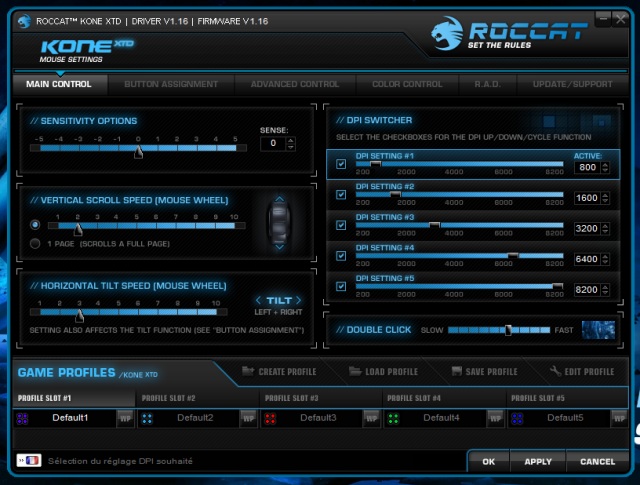Toggle DPI Setting #3 checkbox

tap(341, 225)
